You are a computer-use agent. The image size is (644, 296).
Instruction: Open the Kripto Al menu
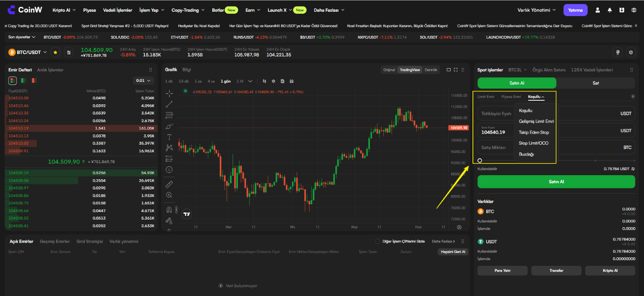(64, 10)
